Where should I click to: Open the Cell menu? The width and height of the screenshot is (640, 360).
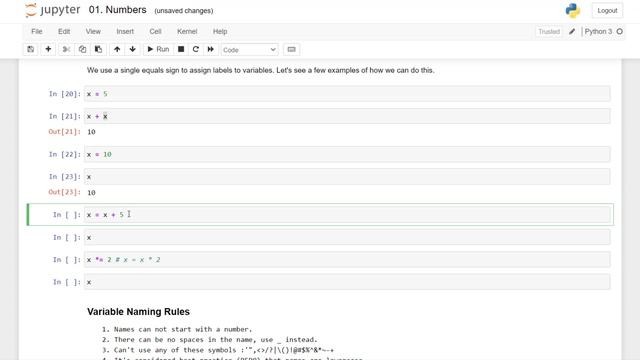click(x=155, y=31)
